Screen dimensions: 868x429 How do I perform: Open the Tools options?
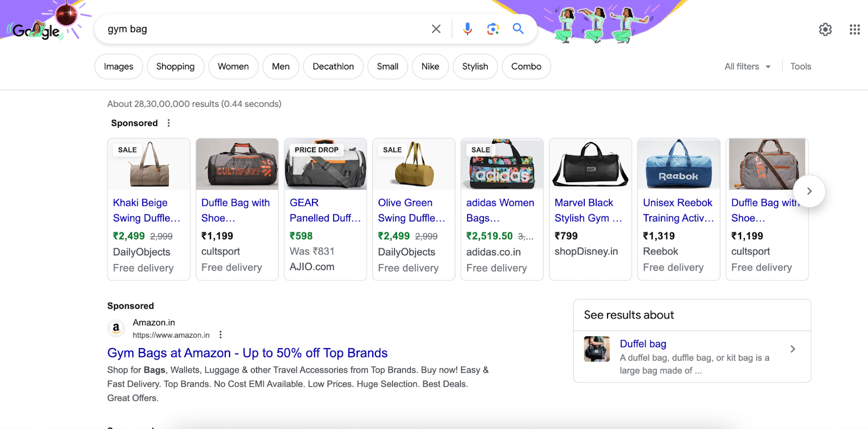[801, 66]
